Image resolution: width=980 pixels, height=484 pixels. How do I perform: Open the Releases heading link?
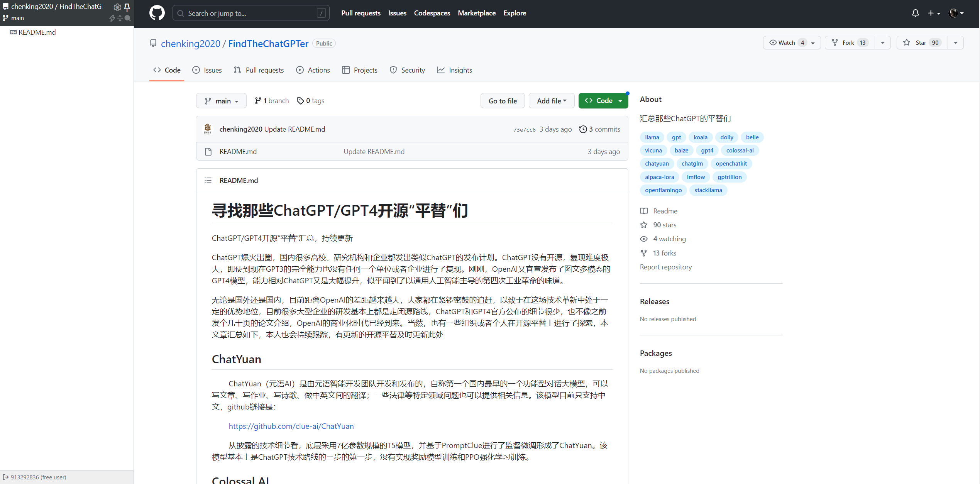click(654, 301)
